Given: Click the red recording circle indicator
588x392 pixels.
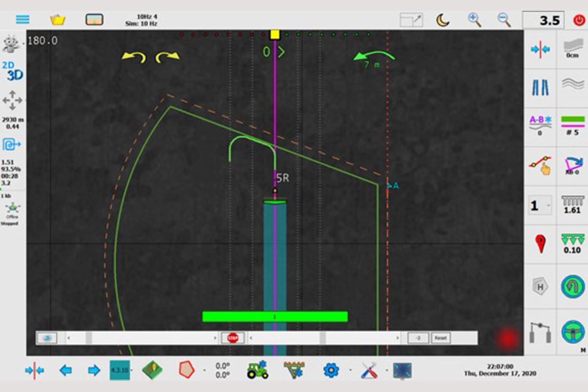Looking at the screenshot, I should pyautogui.click(x=508, y=339).
